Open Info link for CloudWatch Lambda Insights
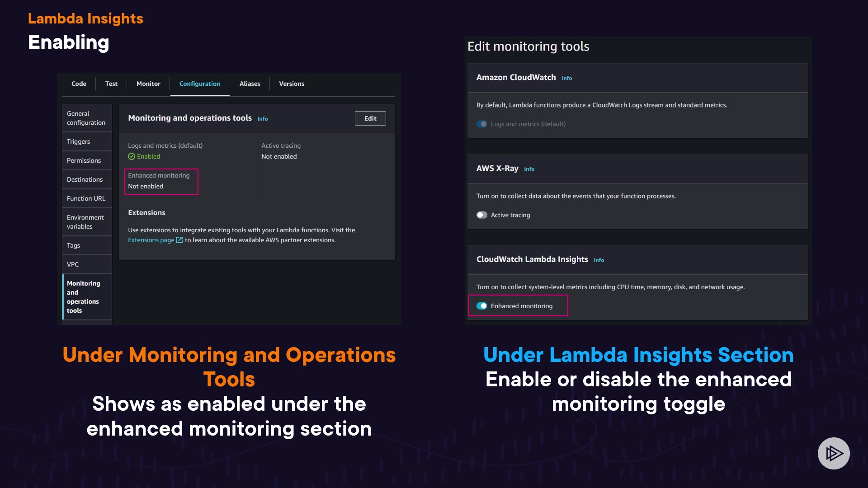Viewport: 868px width, 488px height. (599, 260)
